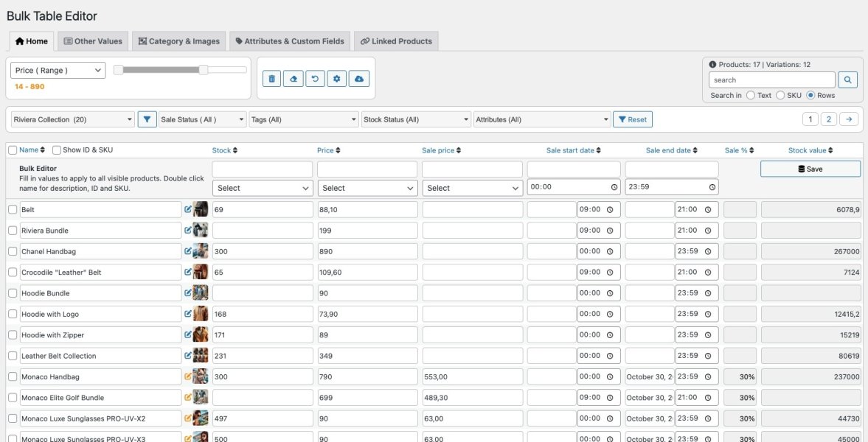Check the Show ID & SKU checkbox

(57, 150)
